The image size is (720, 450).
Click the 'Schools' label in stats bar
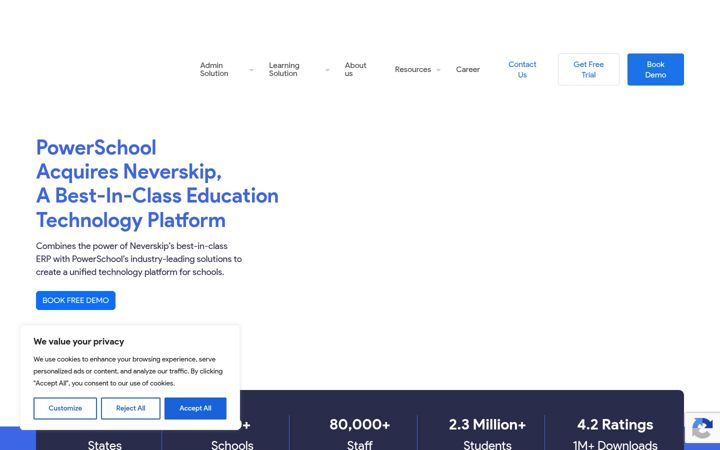[x=232, y=445]
